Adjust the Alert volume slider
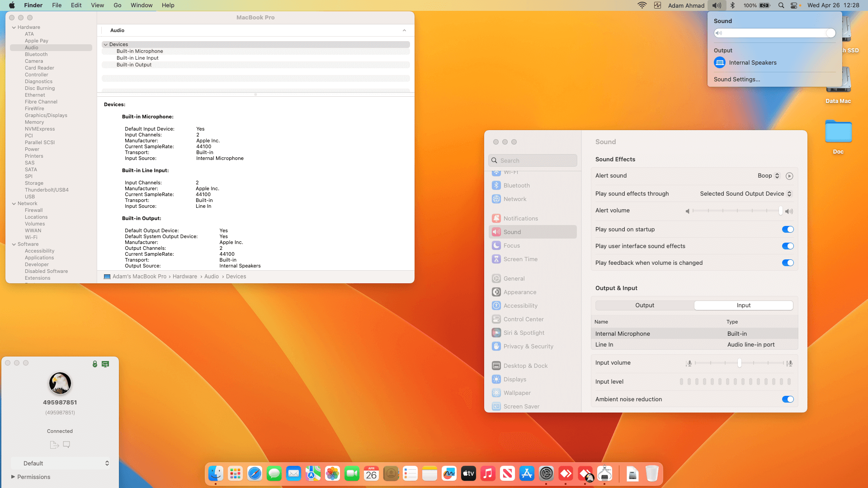868x488 pixels. pyautogui.click(x=737, y=211)
